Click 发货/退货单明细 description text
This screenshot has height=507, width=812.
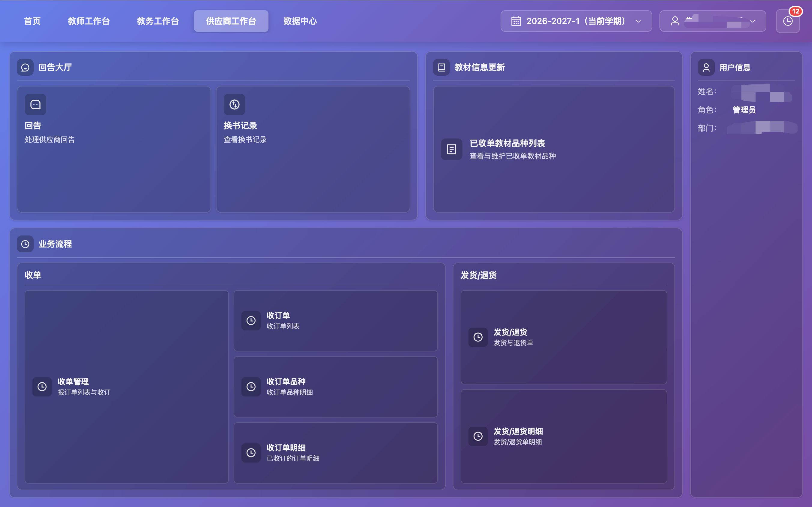[518, 442]
